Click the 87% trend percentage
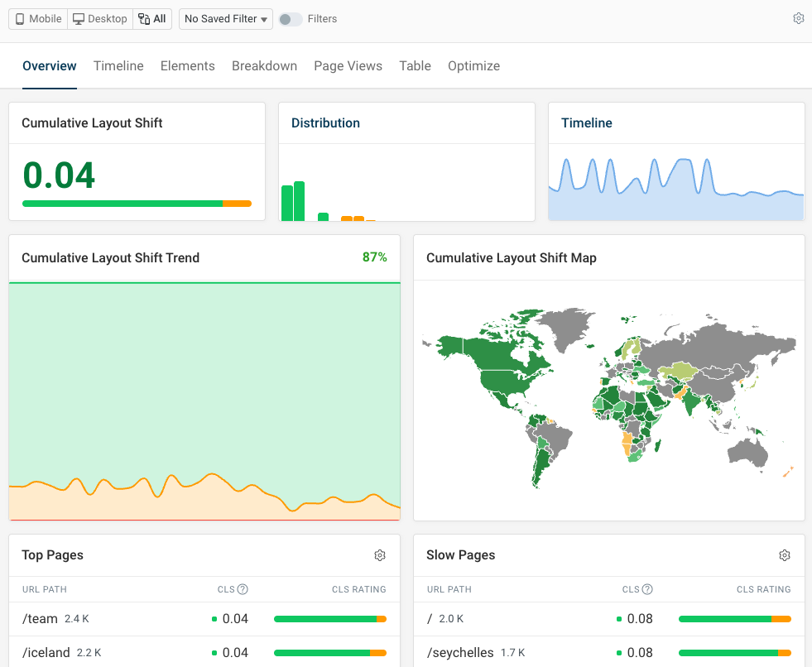 click(x=374, y=257)
